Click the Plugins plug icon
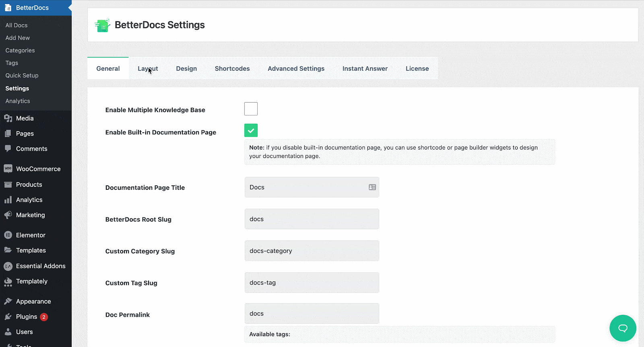Viewport: 644px width, 347px height. [x=8, y=317]
